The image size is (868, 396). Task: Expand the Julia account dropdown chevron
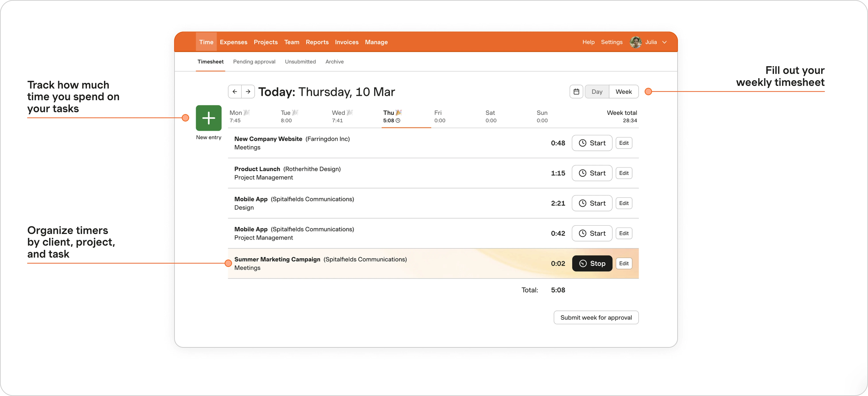tap(664, 42)
